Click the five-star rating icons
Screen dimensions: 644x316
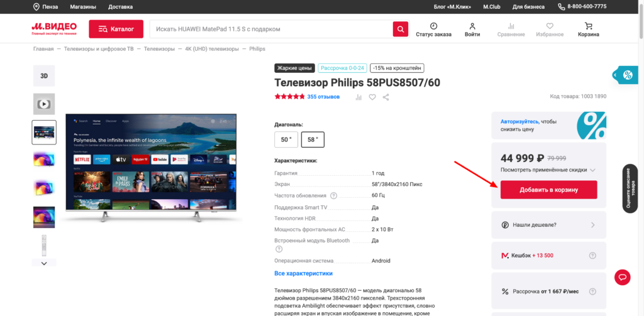point(289,97)
